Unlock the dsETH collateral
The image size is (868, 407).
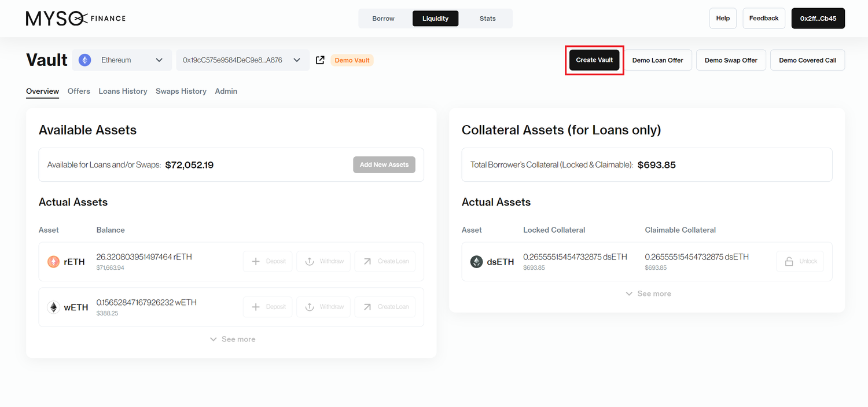pyautogui.click(x=800, y=261)
